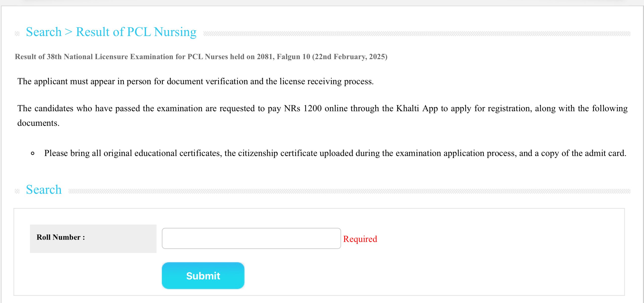Click the lower "Search" section heading
This screenshot has width=644, height=303.
pyautogui.click(x=44, y=190)
